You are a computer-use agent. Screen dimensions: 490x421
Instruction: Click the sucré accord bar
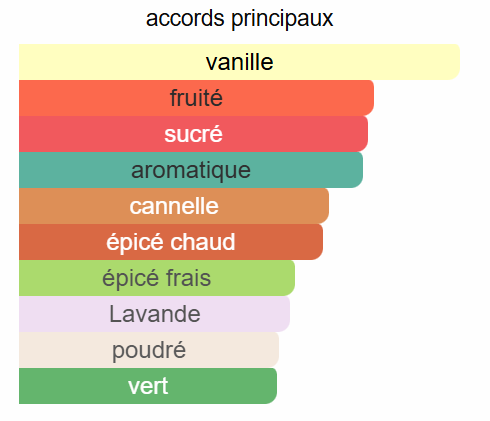(x=193, y=134)
